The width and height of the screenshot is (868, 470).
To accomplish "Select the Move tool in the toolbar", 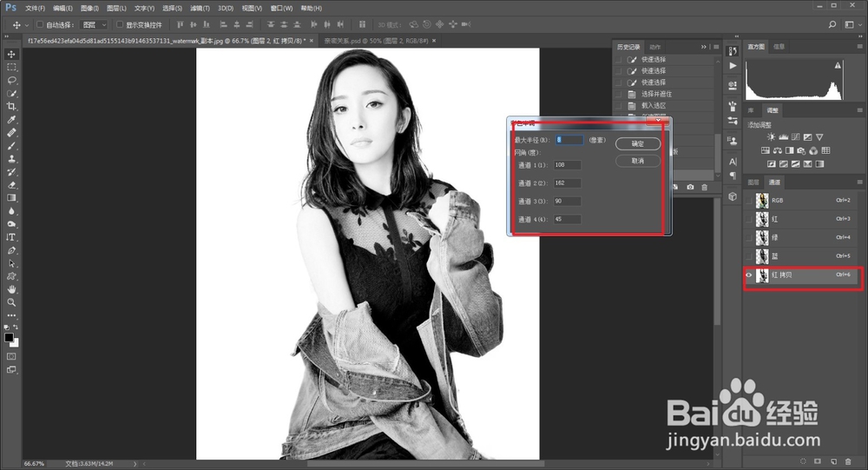I will pos(11,54).
